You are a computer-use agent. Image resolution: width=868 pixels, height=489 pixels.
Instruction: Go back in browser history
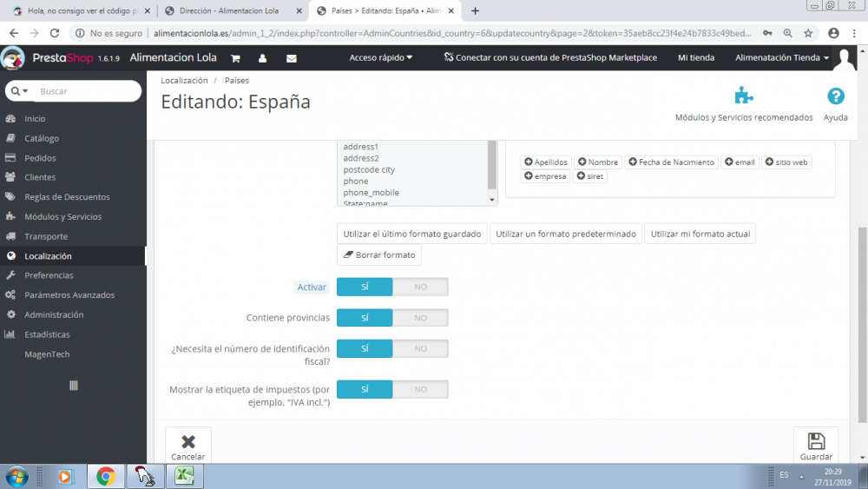point(14,33)
